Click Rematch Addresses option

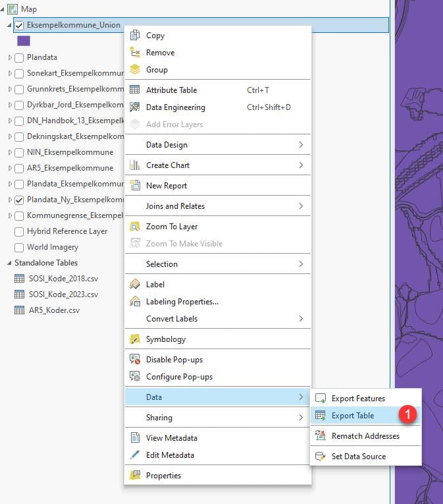(365, 436)
